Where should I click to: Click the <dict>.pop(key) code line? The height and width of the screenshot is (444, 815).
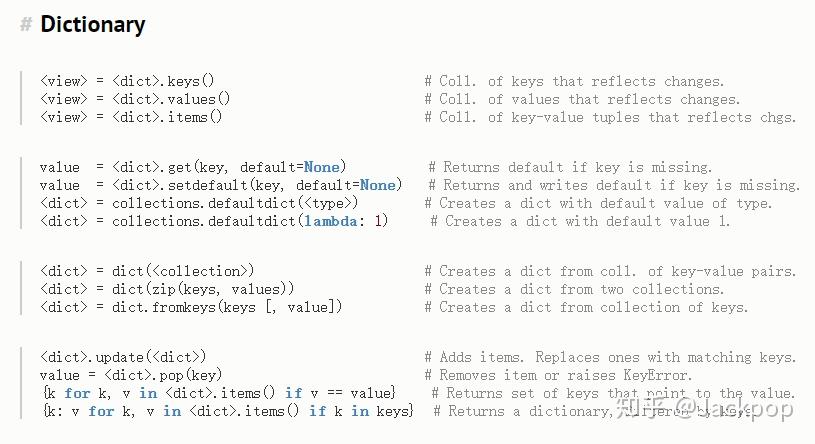131,375
